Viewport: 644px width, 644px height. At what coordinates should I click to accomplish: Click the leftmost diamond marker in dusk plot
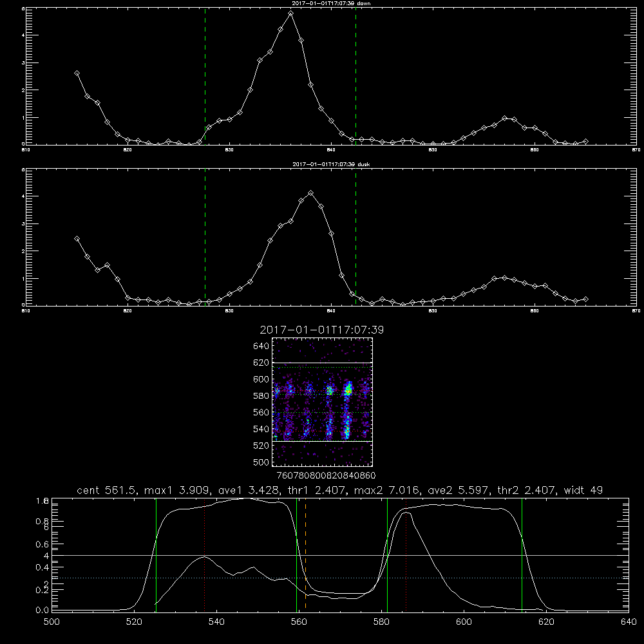tap(77, 239)
